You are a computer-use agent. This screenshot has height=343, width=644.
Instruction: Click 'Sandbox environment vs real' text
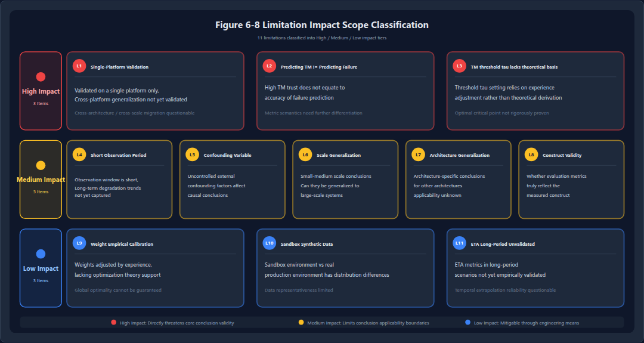click(x=299, y=265)
